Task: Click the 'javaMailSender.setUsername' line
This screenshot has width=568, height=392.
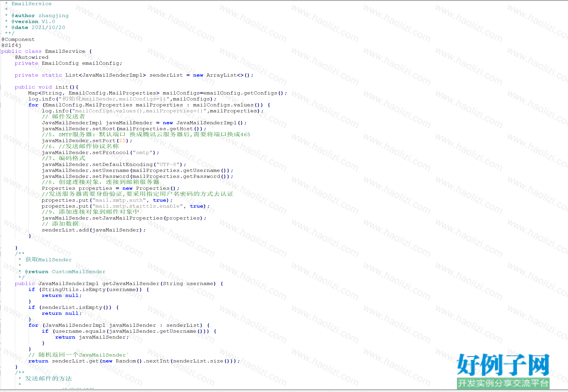Action: [x=137, y=170]
